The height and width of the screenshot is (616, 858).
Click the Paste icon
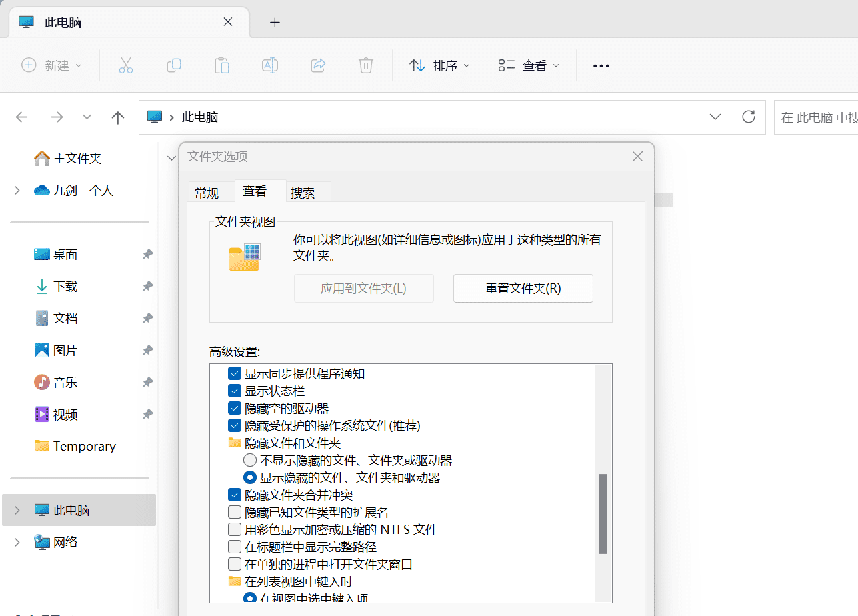pyautogui.click(x=222, y=65)
